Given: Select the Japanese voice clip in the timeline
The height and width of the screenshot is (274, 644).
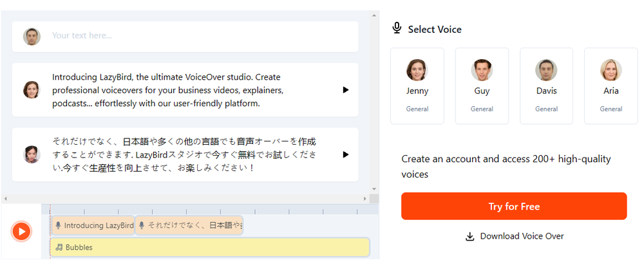Looking at the screenshot, I should (x=189, y=226).
